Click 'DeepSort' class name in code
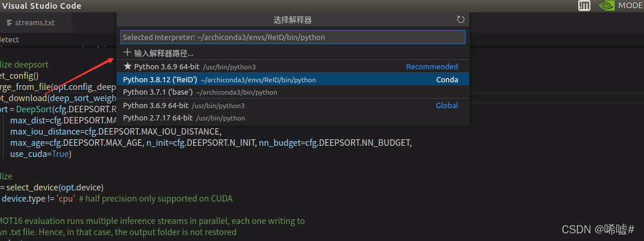The height and width of the screenshot is (241, 644). click(33, 110)
